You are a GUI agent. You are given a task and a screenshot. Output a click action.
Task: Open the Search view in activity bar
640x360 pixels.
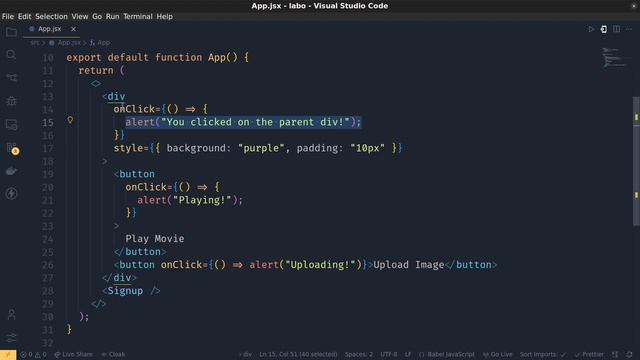pyautogui.click(x=11, y=55)
